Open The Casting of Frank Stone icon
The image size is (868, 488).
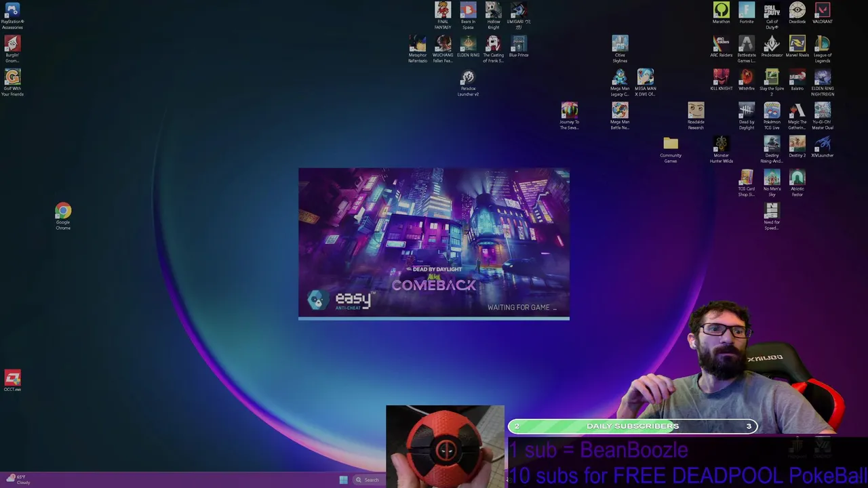[494, 49]
